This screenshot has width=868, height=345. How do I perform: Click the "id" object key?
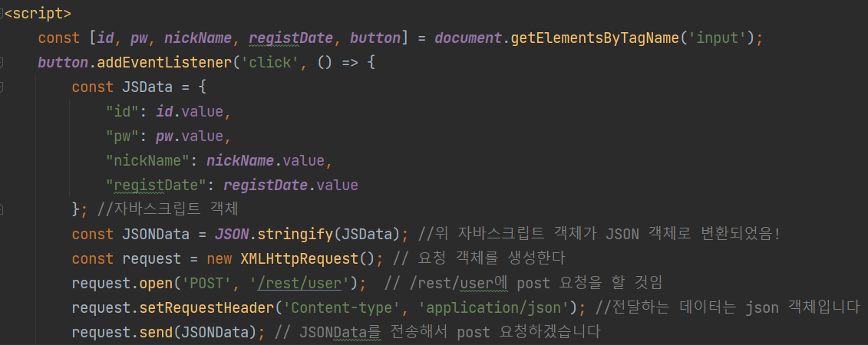[x=122, y=112]
